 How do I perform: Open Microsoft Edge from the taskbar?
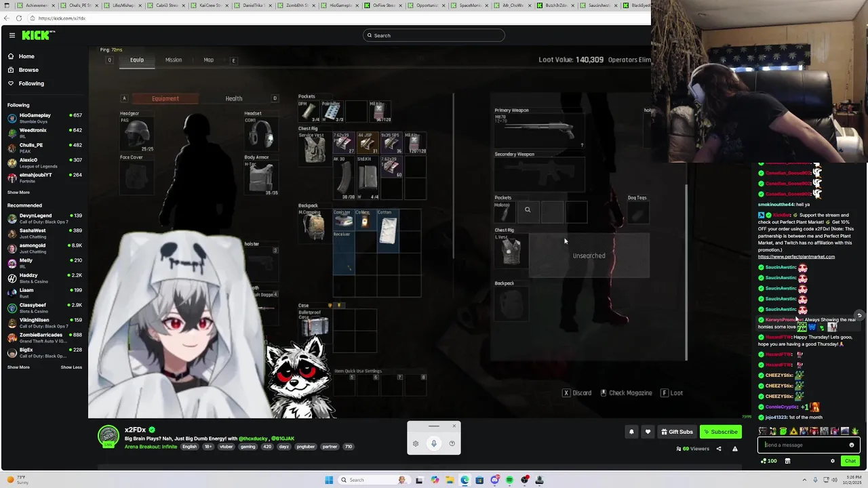point(465,480)
